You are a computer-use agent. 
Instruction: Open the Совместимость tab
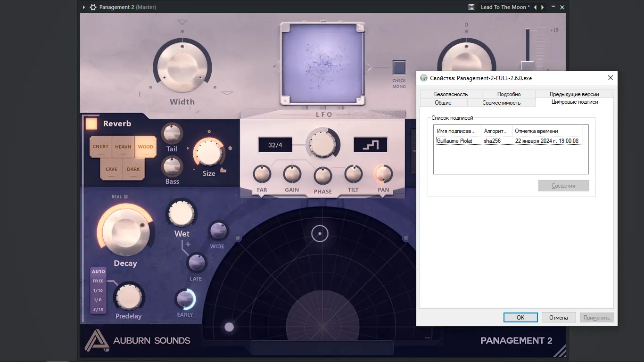(501, 103)
